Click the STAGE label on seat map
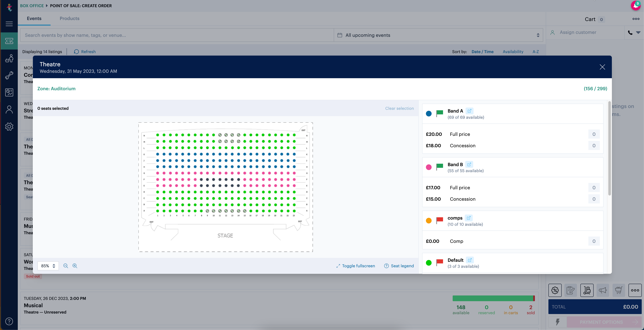This screenshot has width=644, height=330. pyautogui.click(x=225, y=236)
